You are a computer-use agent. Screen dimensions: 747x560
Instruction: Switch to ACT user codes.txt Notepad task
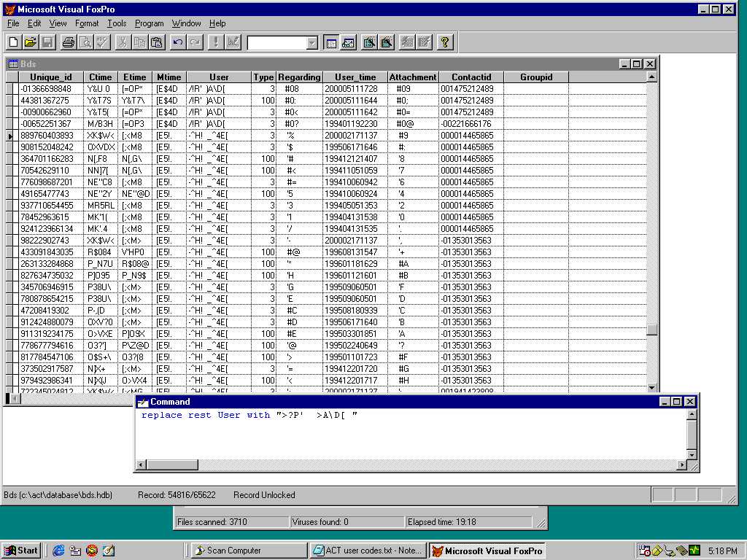368,551
